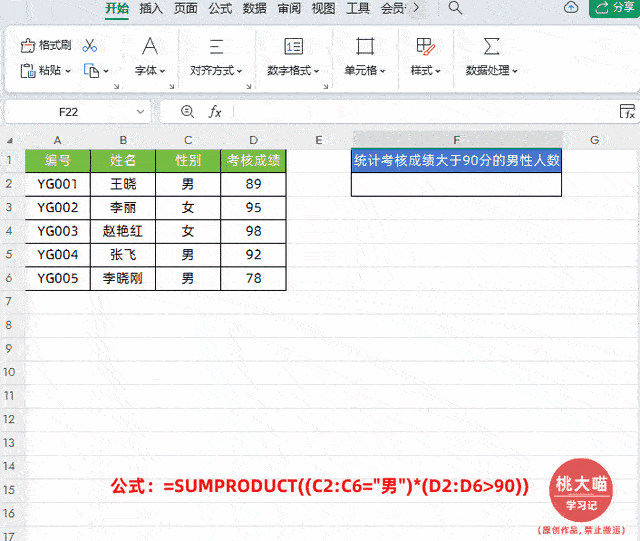Click the fx insert function icon
The image size is (640, 541).
click(x=215, y=111)
